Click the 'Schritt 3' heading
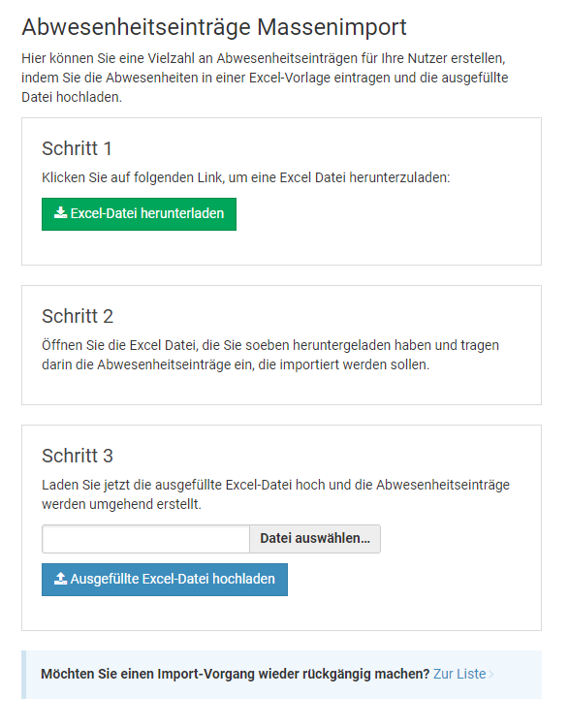Viewport: 569px width, 728px height. tap(78, 456)
